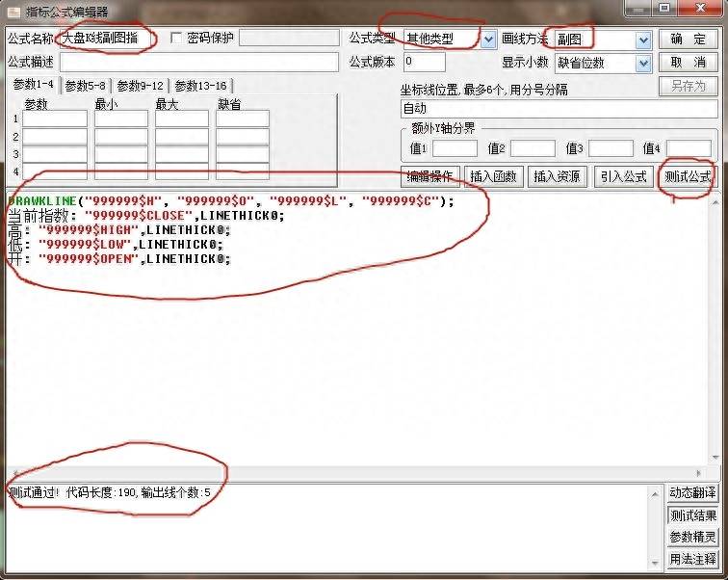Click the 参数精灵 button
Image resolution: width=728 pixels, height=580 pixels.
pyautogui.click(x=692, y=537)
